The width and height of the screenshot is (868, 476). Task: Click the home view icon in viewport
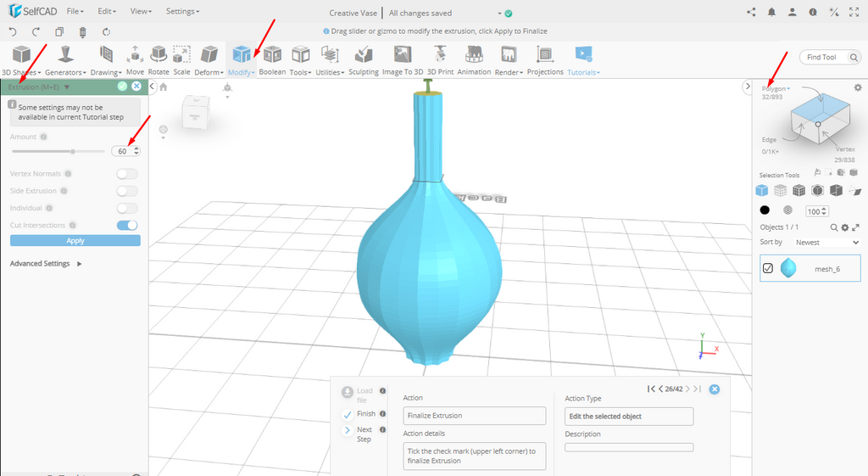point(164,87)
